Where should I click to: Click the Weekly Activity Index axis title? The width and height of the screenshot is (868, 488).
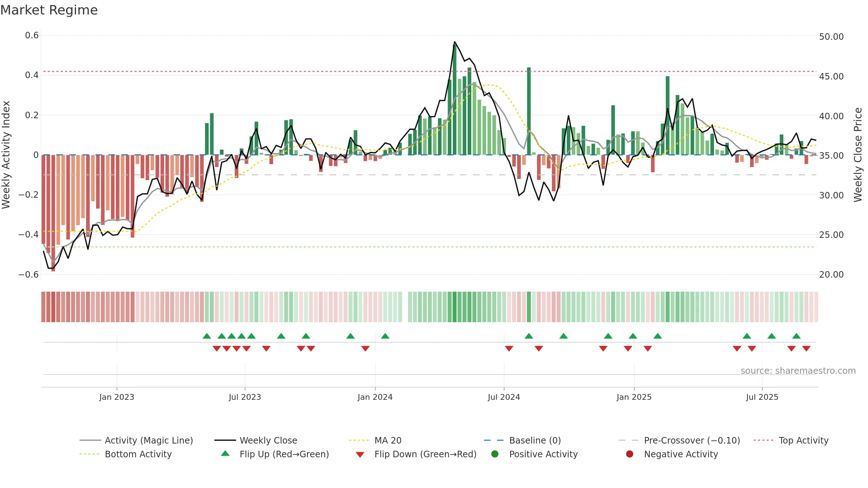pos(6,155)
